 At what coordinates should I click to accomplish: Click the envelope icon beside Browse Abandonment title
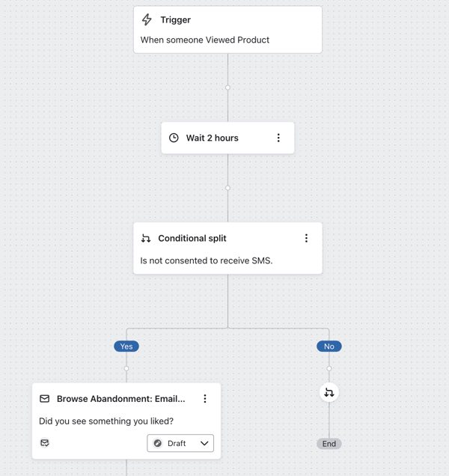tap(45, 399)
